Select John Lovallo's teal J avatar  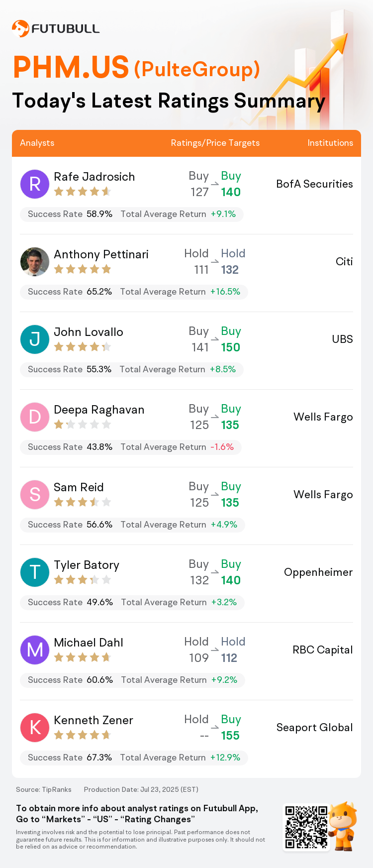[35, 339]
